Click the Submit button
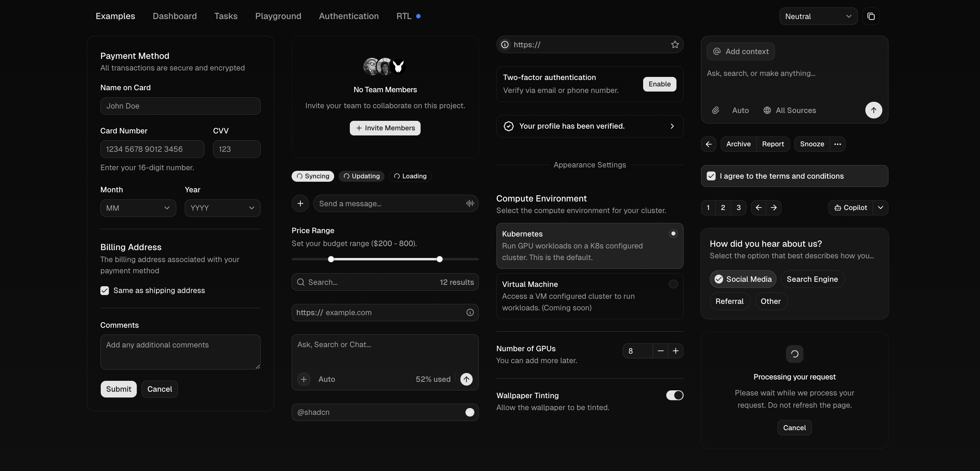Screen dimensions: 980x471 (118, 389)
